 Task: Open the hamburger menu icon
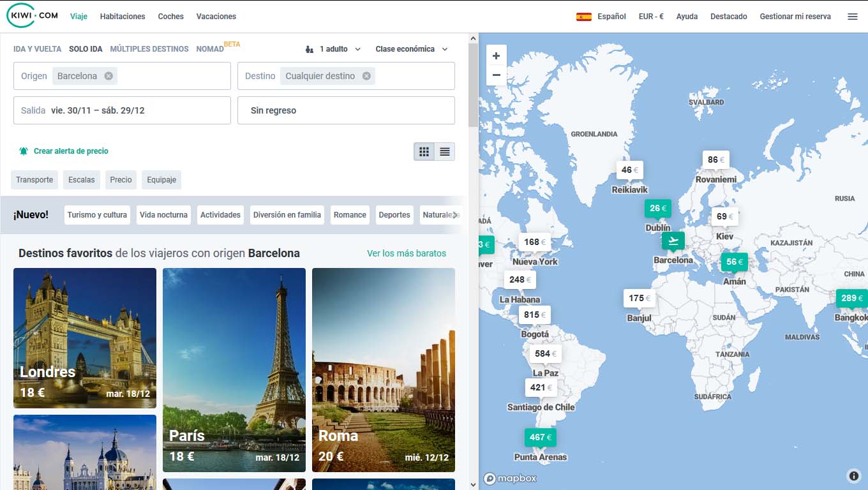852,17
